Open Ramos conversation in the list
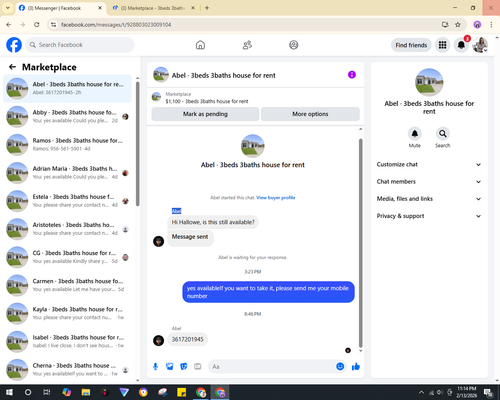Image resolution: width=500 pixels, height=400 pixels. [x=68, y=145]
